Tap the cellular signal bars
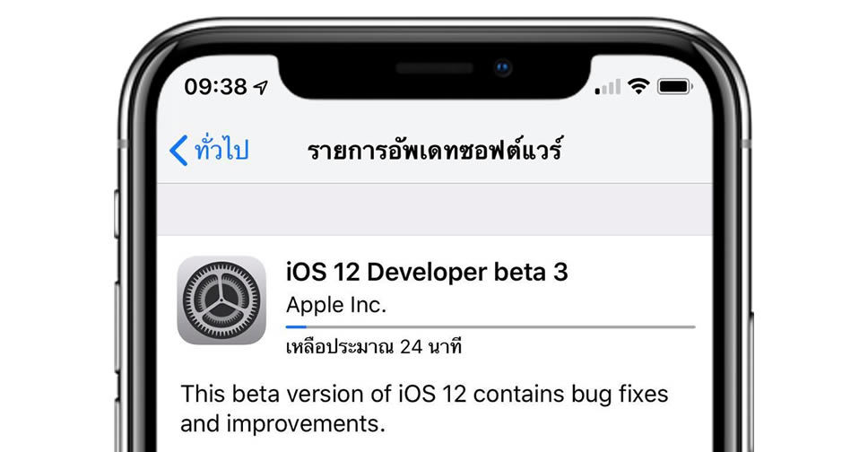This screenshot has width=868, height=452. click(x=607, y=87)
